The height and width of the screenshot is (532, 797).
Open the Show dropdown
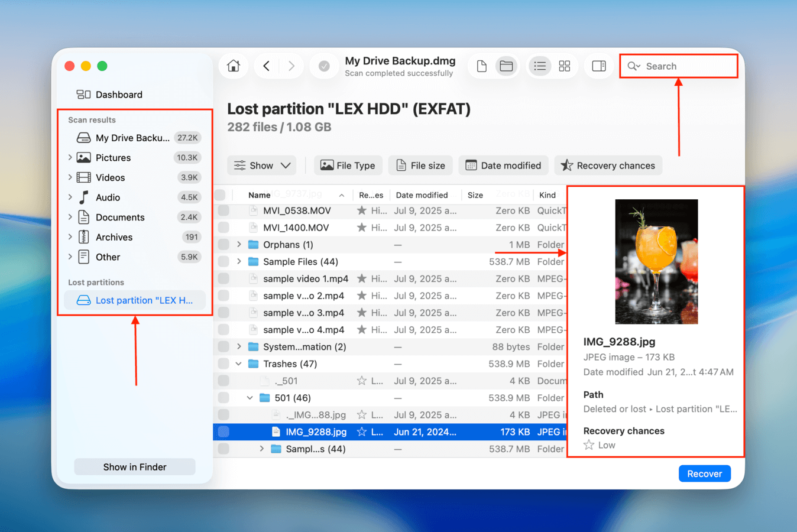click(262, 166)
